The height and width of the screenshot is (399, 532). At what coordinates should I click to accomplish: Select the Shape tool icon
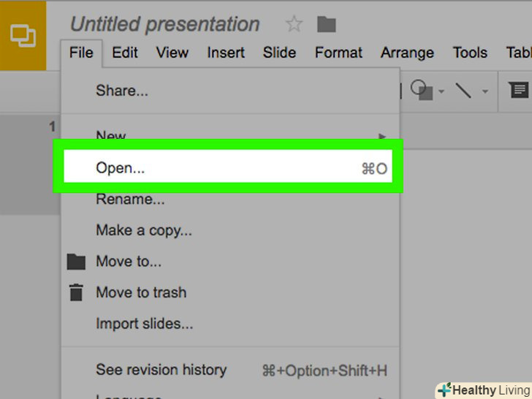[420, 90]
